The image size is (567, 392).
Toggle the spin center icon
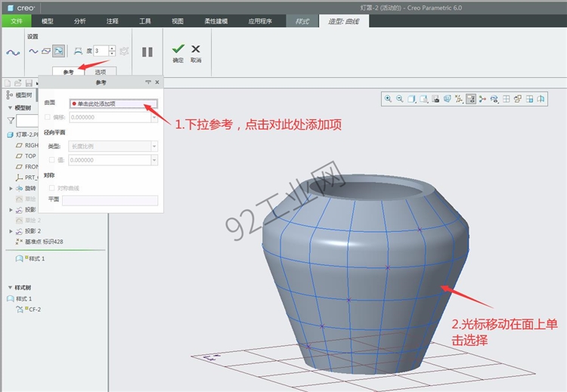[x=482, y=99]
